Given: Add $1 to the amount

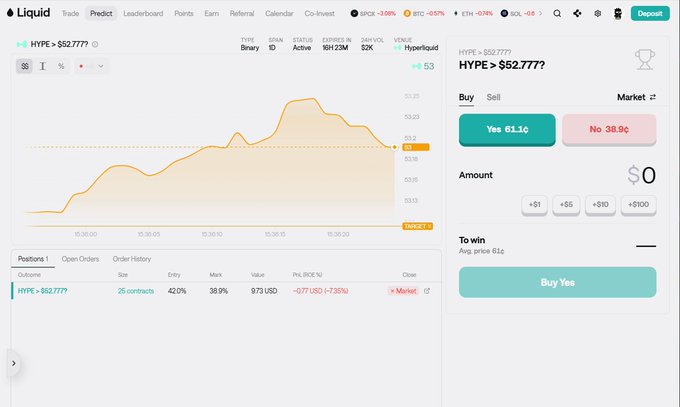Looking at the screenshot, I should (534, 205).
